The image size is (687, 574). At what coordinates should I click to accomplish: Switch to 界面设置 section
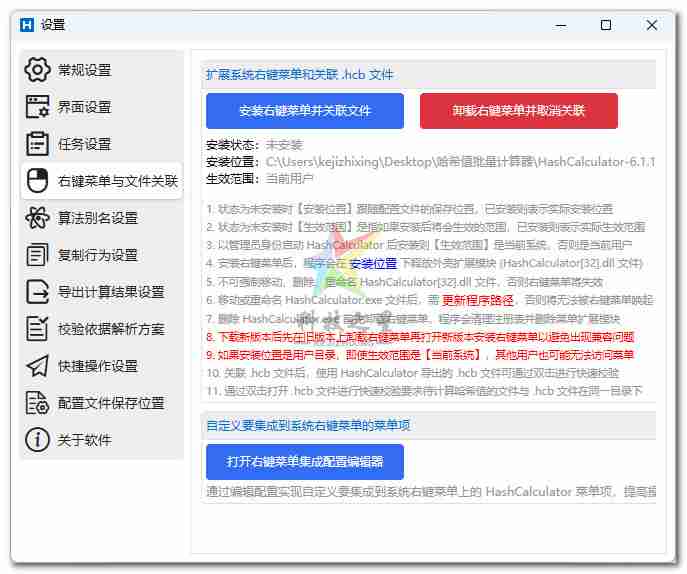103,107
